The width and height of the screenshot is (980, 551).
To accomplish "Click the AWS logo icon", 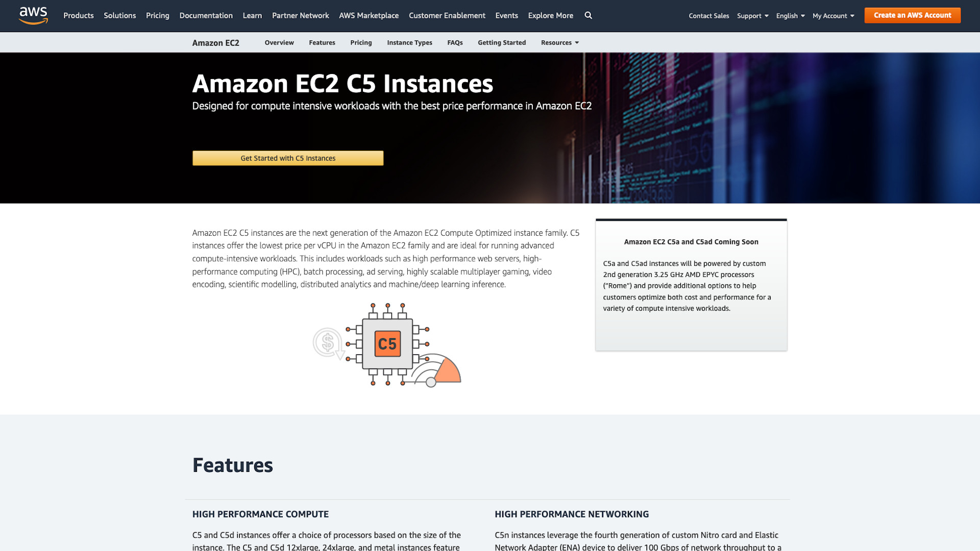I will click(33, 15).
